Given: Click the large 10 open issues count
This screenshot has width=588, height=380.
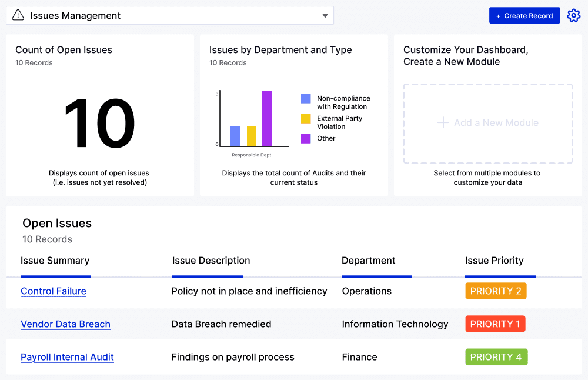Looking at the screenshot, I should pos(99,125).
